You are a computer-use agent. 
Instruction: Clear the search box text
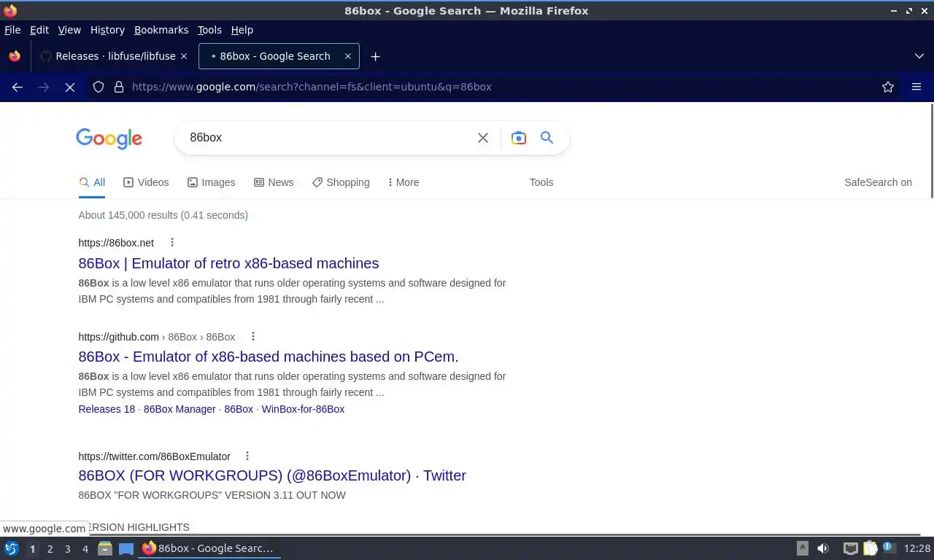click(483, 138)
